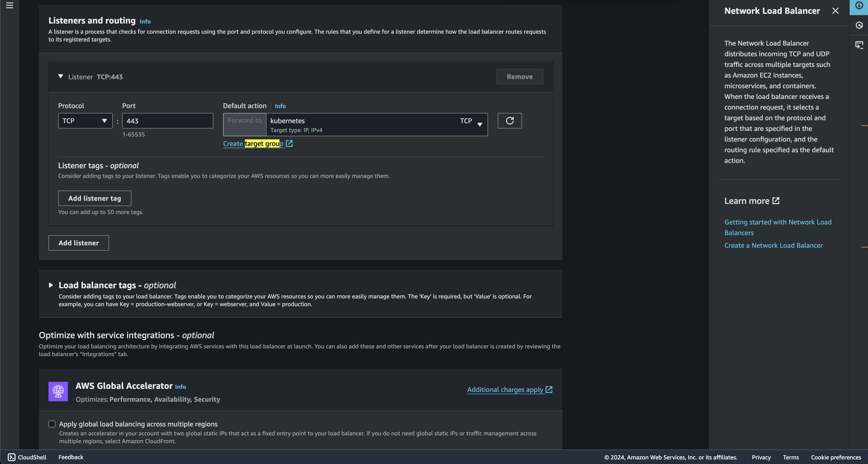868x464 pixels.
Task: Click the Listener tags - optional heading
Action: pos(98,166)
